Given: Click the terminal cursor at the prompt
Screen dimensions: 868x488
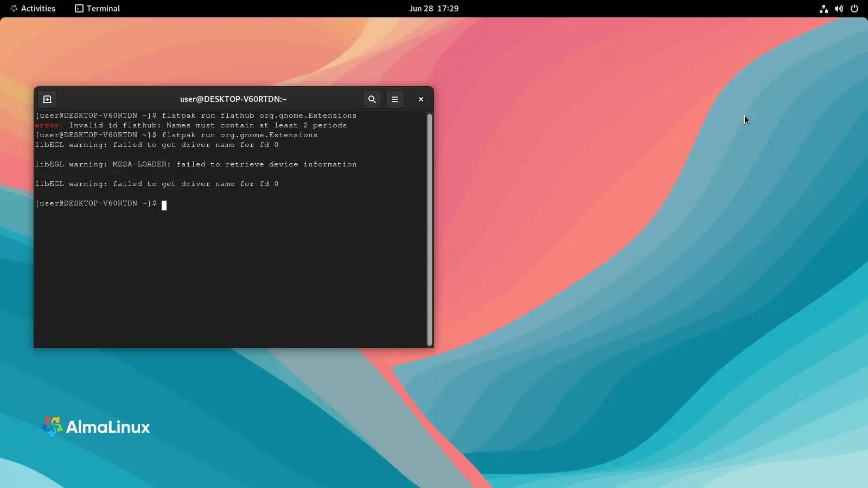Looking at the screenshot, I should coord(164,205).
